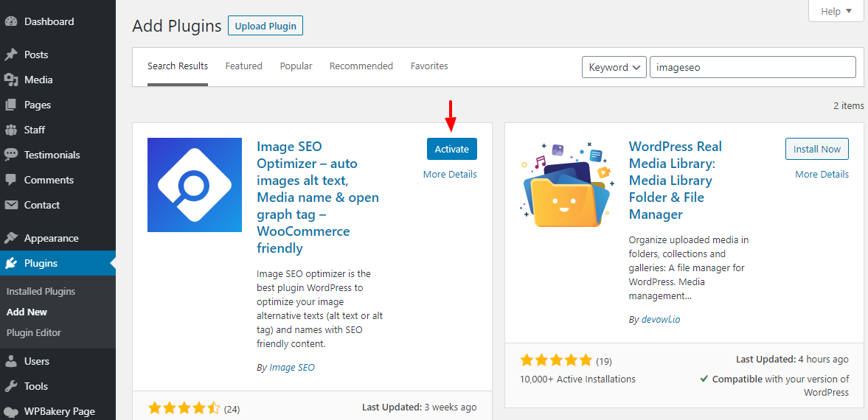Click the Compatible with your version text
The width and height of the screenshot is (868, 420).
(x=774, y=385)
